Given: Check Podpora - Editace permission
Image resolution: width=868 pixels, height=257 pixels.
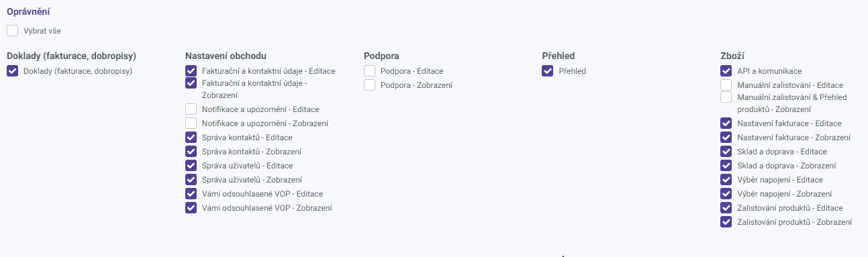Looking at the screenshot, I should 370,71.
